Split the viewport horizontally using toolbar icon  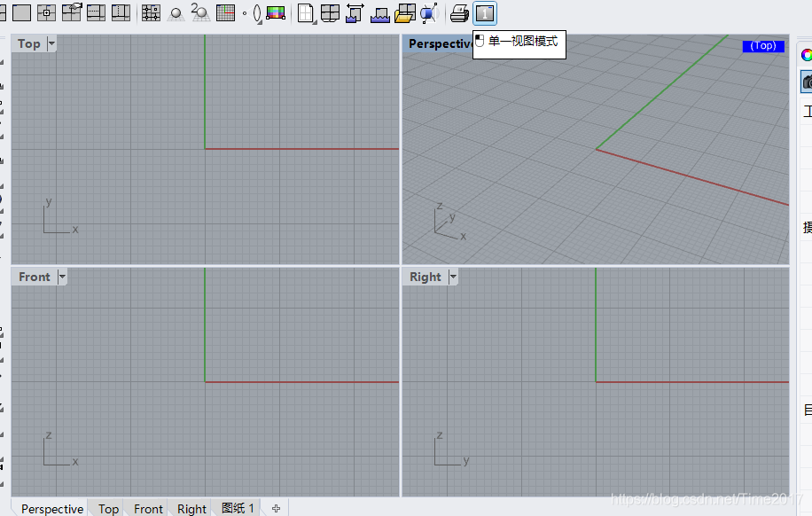(96, 13)
